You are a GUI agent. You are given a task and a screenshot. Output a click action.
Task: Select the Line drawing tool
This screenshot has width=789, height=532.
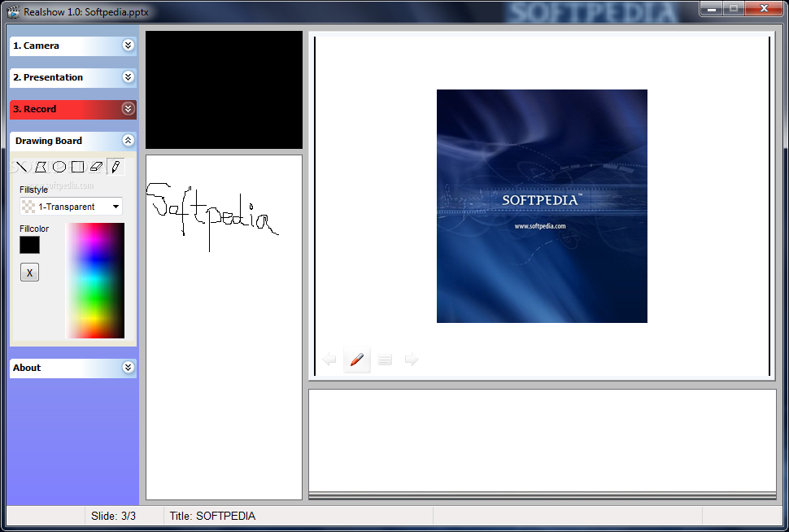click(21, 167)
